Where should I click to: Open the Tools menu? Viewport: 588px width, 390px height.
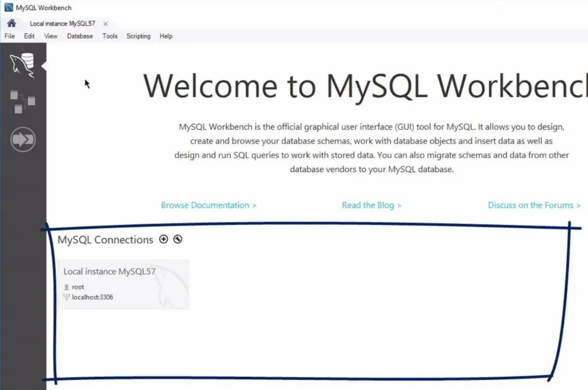110,36
